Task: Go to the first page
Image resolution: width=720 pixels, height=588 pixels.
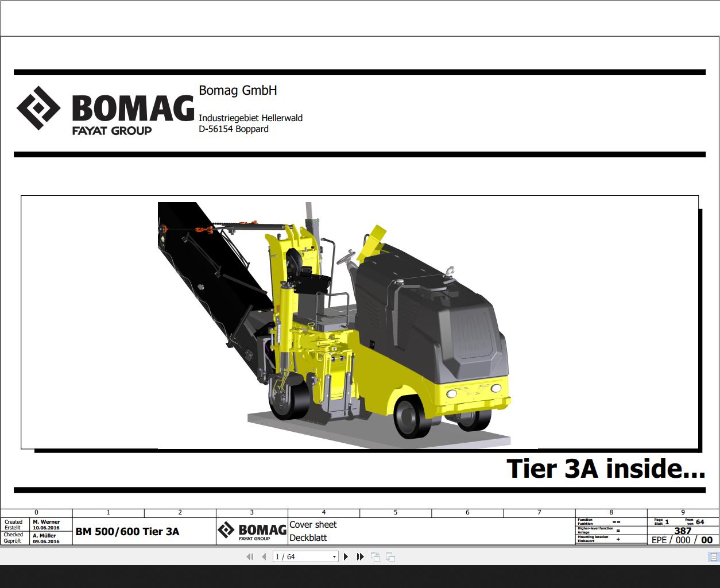Action: [x=250, y=556]
